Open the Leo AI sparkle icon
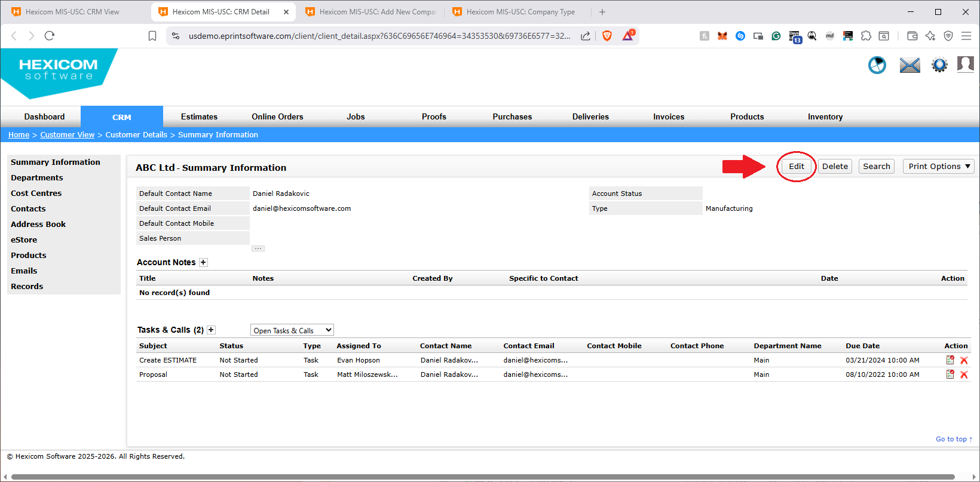Viewport: 980px width, 482px height. (x=930, y=36)
